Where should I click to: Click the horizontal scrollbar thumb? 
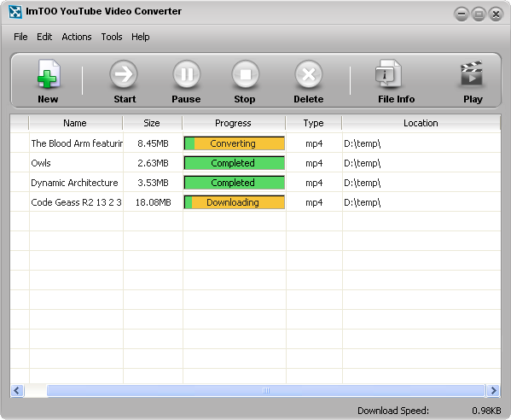(x=265, y=391)
